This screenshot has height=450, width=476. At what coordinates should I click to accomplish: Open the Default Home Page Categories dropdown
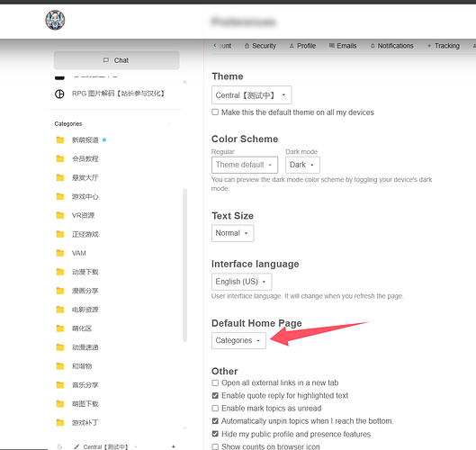[238, 340]
